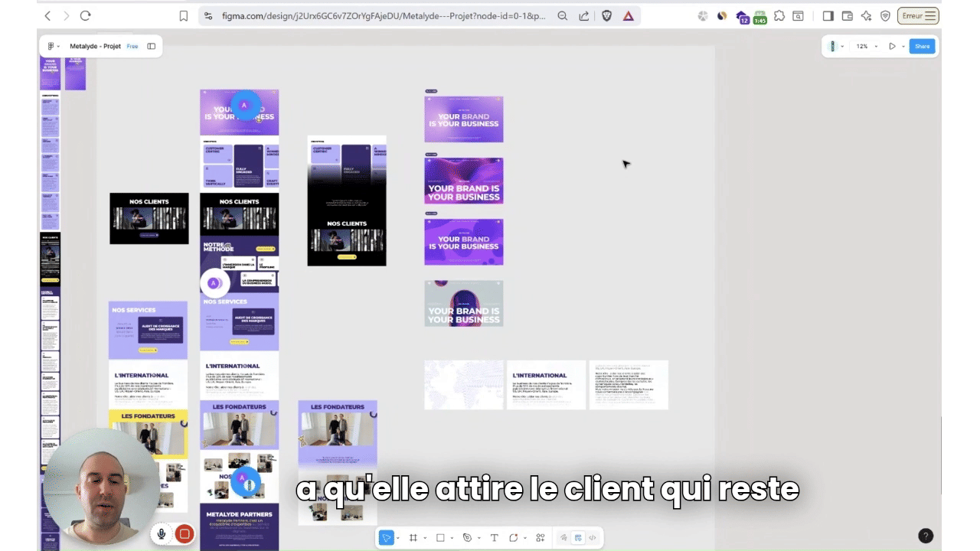The width and height of the screenshot is (980, 551).
Task: Open the 12% zoom dropdown
Action: pyautogui.click(x=865, y=47)
